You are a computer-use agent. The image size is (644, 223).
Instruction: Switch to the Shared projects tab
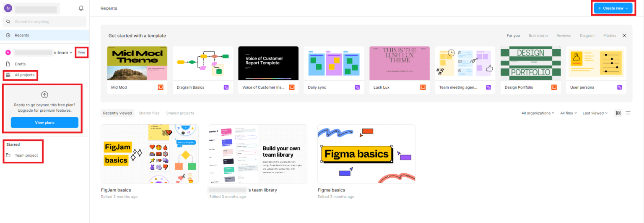180,113
